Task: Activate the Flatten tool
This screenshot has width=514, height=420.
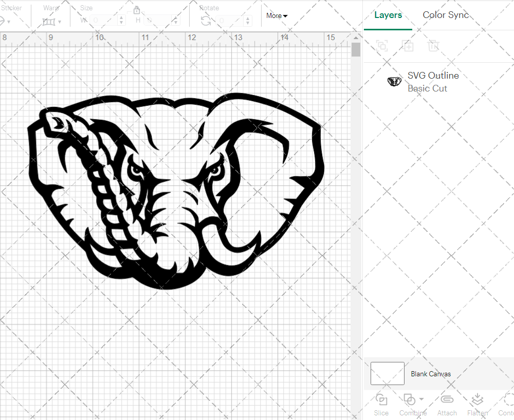Action: (x=477, y=404)
